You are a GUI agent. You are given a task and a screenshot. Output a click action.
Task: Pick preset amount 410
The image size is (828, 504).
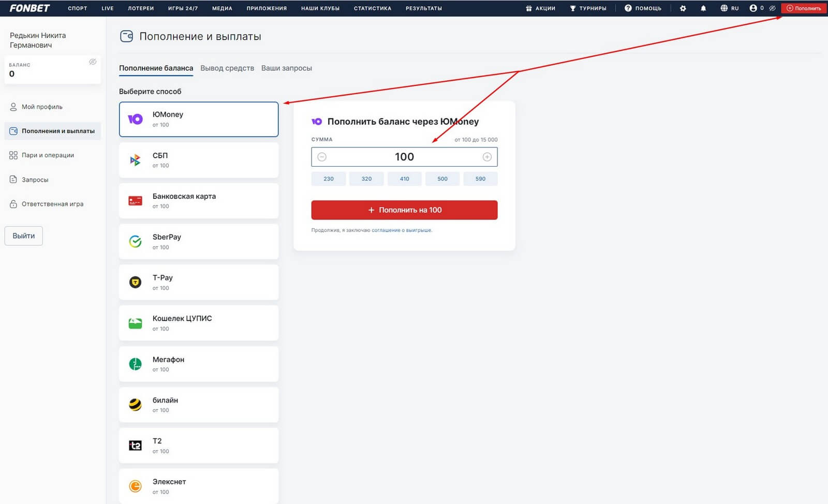pos(405,179)
